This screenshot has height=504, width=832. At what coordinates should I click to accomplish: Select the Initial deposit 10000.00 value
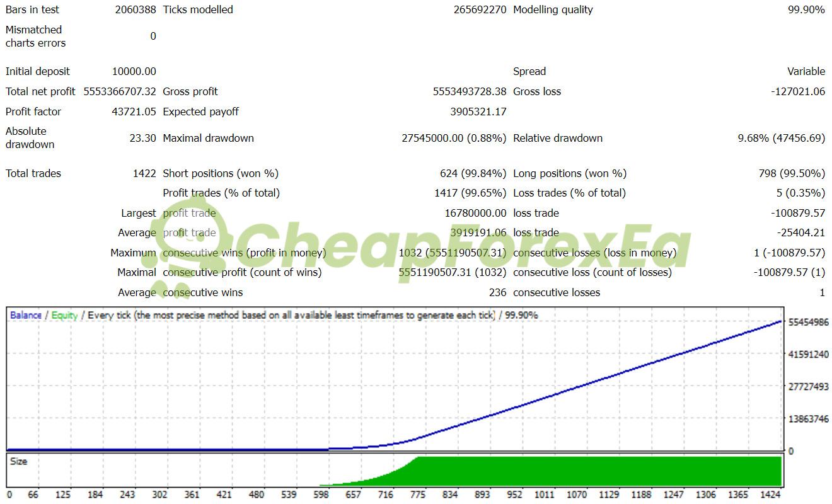[134, 71]
